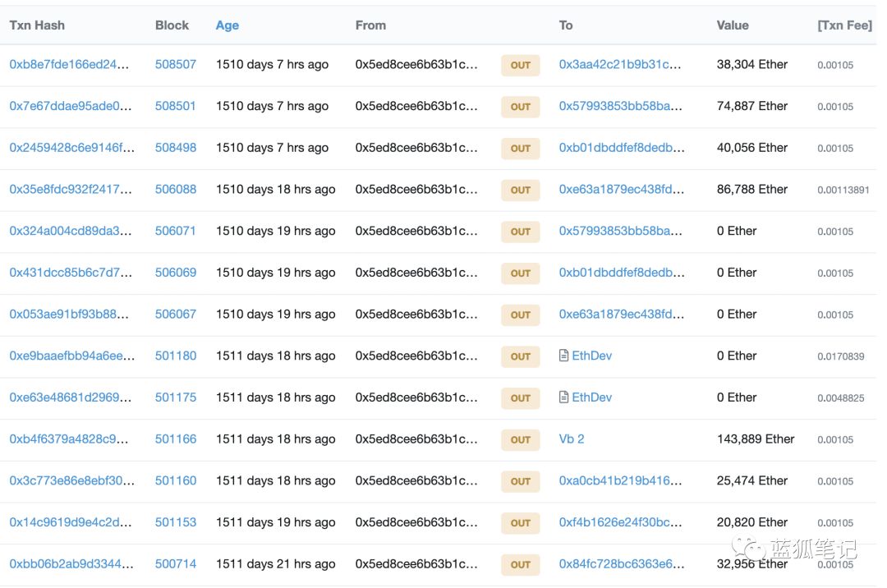Open block 508501 details
This screenshot has width=887, height=588.
(x=176, y=106)
